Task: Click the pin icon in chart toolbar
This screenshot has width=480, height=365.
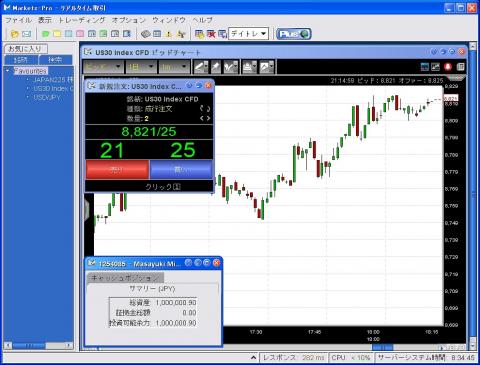Action: tap(216, 67)
